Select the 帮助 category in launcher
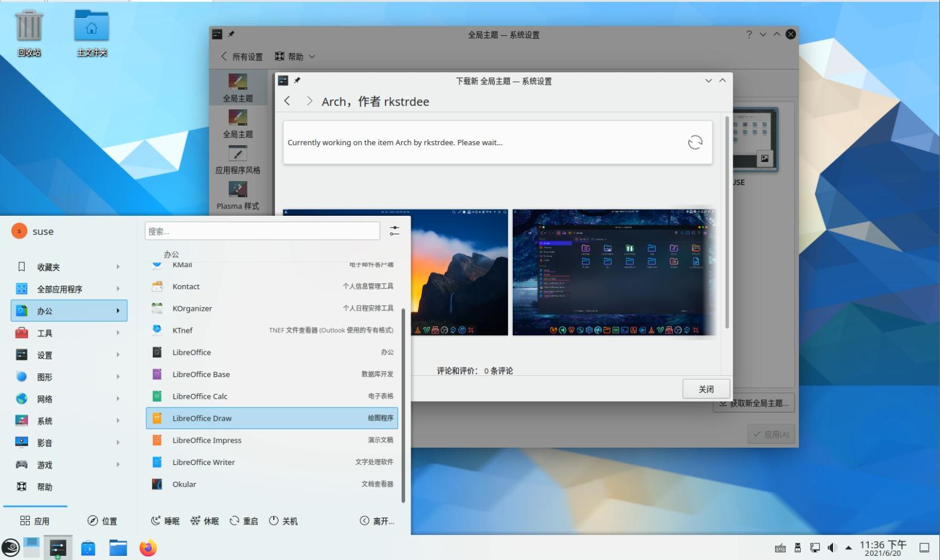 69,487
